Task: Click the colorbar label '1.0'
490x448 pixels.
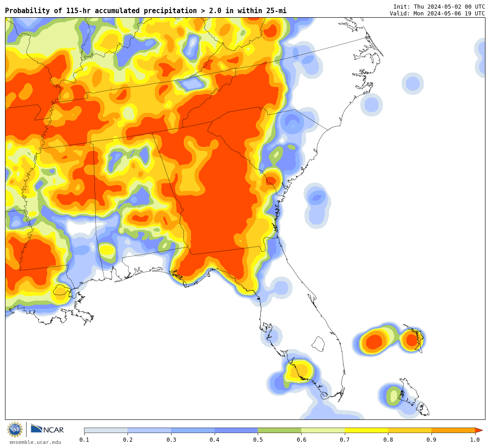Action: point(475,439)
